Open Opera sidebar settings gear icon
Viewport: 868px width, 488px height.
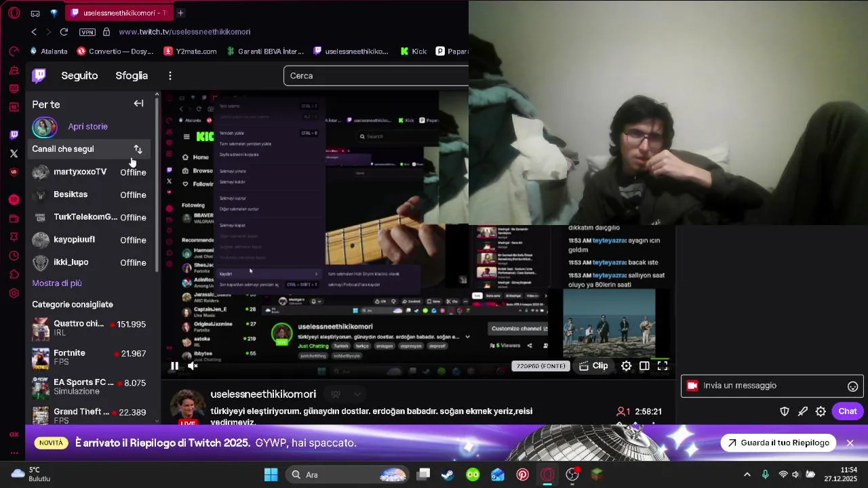[x=14, y=293]
